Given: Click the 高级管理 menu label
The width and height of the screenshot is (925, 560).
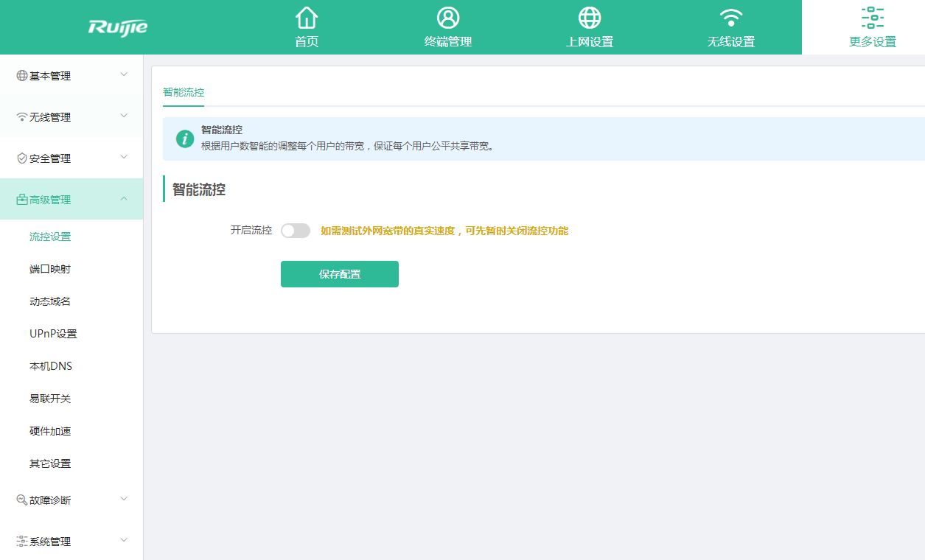Looking at the screenshot, I should [50, 200].
